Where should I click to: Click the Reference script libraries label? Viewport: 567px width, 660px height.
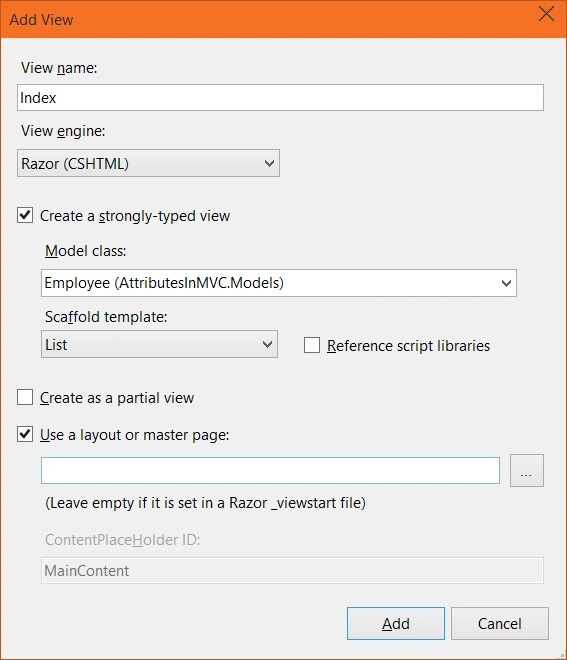(408, 346)
